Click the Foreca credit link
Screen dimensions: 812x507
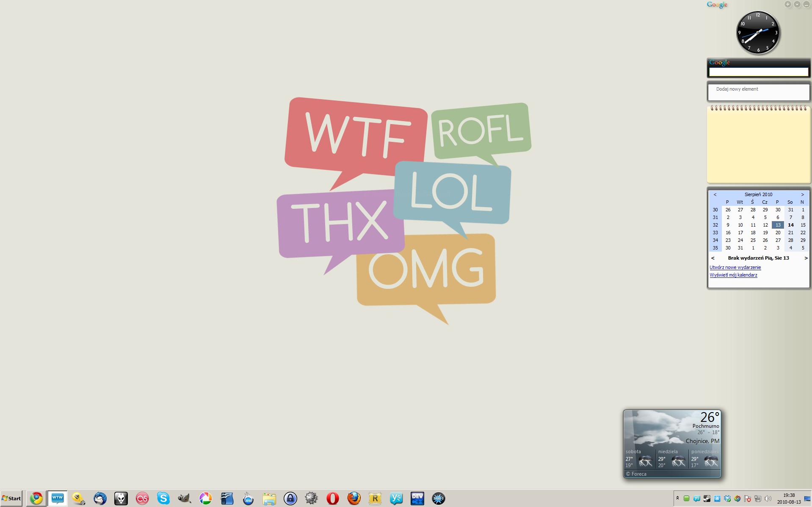pos(636,474)
